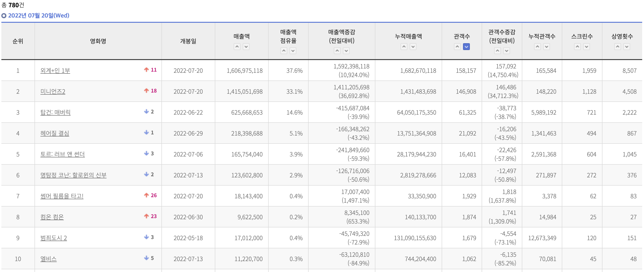Click active 관객수 descending sort arrow
This screenshot has width=644, height=272.
click(466, 47)
